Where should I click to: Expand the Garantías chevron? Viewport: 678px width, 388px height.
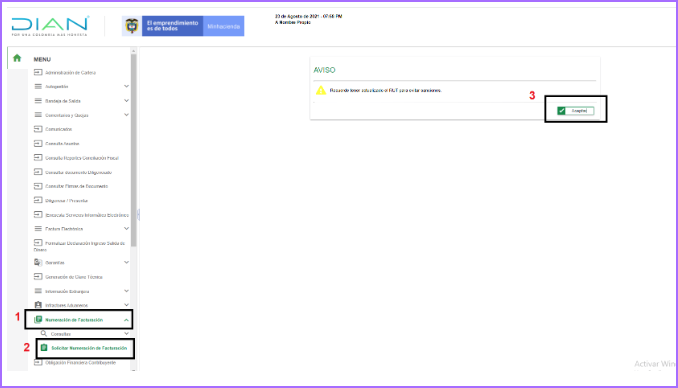click(126, 262)
